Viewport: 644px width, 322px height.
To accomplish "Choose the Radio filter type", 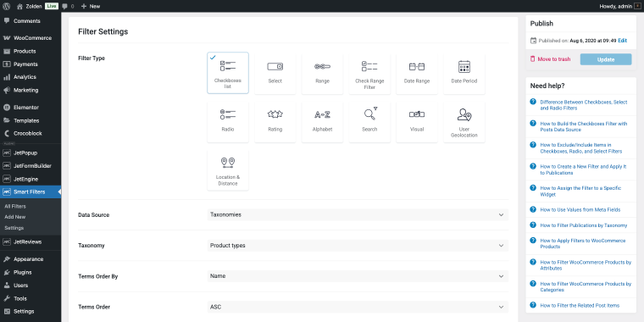I will [228, 121].
